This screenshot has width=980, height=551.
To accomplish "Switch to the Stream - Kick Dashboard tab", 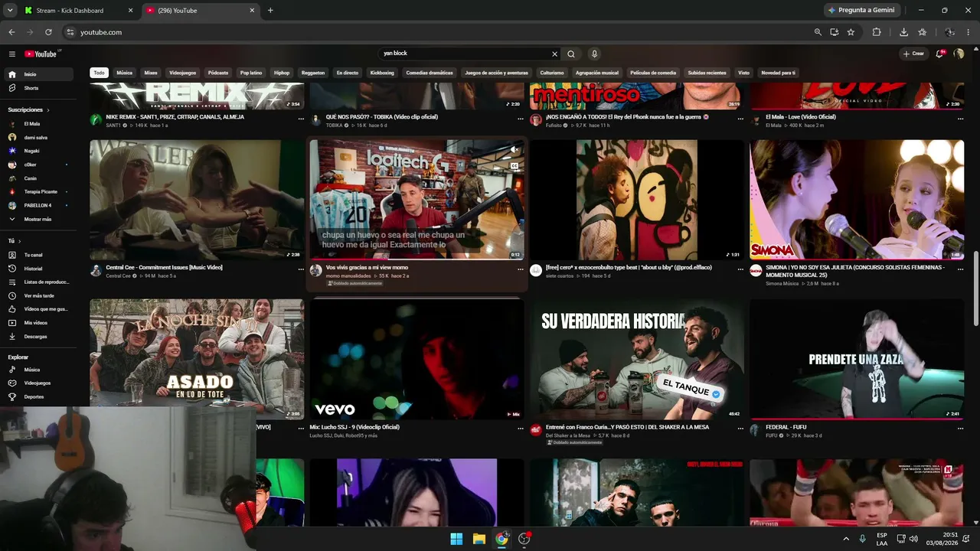I will coord(78,11).
